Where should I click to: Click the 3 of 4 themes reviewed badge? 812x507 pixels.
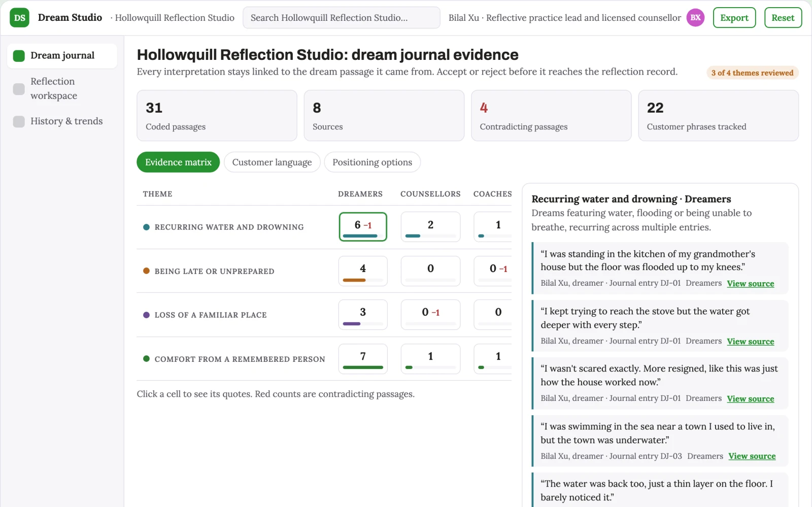pos(752,73)
